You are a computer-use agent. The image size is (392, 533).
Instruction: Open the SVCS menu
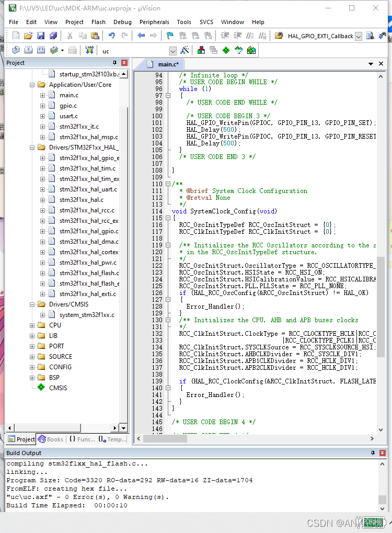point(206,22)
